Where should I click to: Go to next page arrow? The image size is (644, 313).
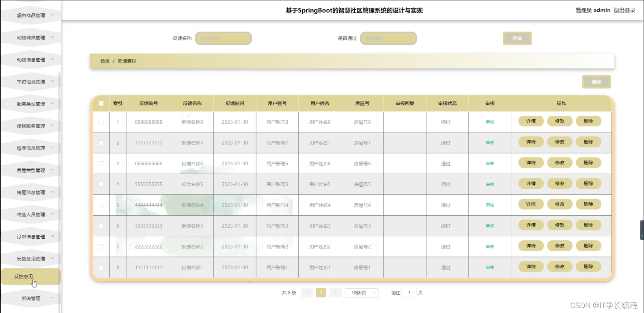pyautogui.click(x=335, y=293)
